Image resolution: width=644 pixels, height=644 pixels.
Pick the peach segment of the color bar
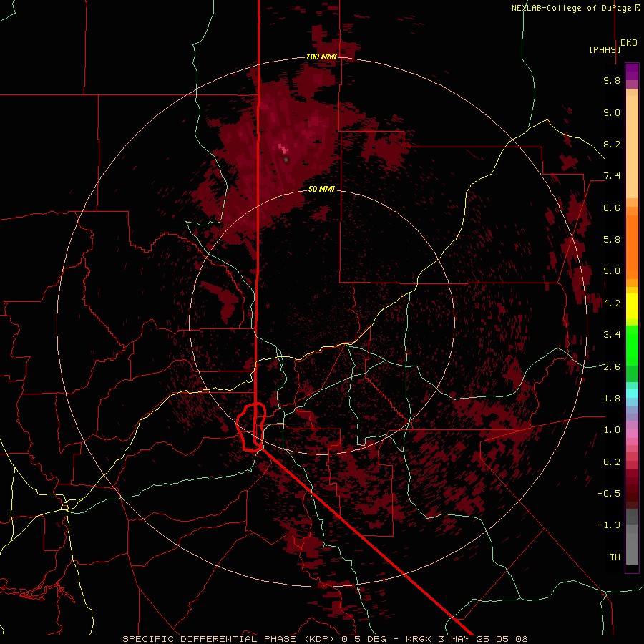coord(632,144)
